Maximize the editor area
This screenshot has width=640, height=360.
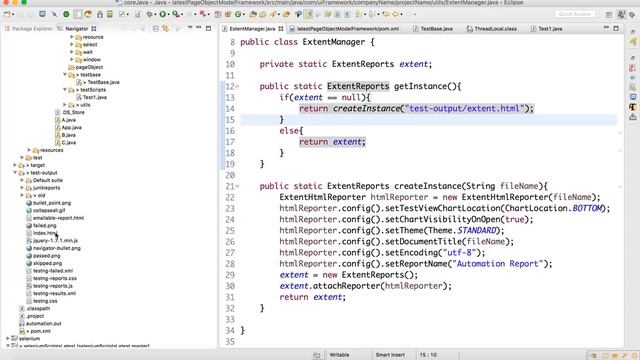click(616, 28)
